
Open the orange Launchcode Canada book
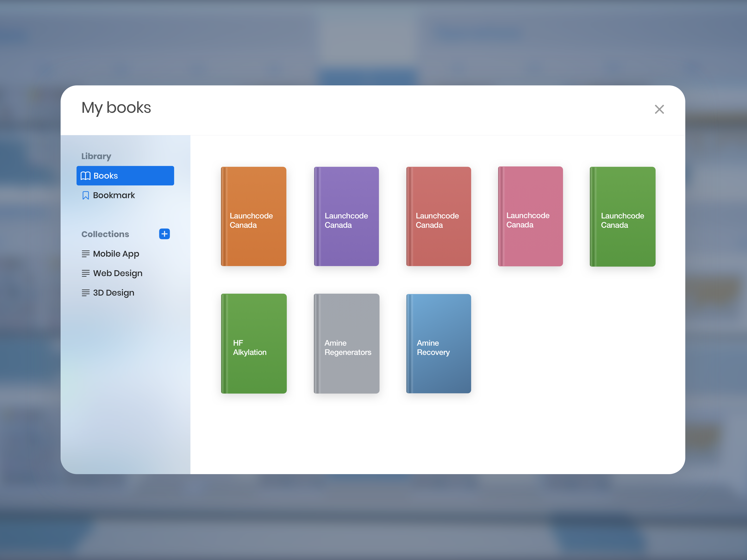tap(254, 216)
